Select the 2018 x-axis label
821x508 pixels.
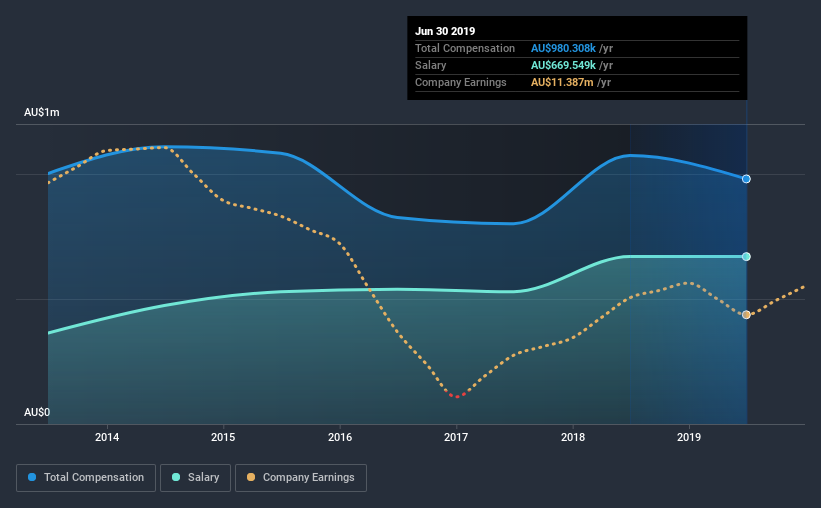573,437
